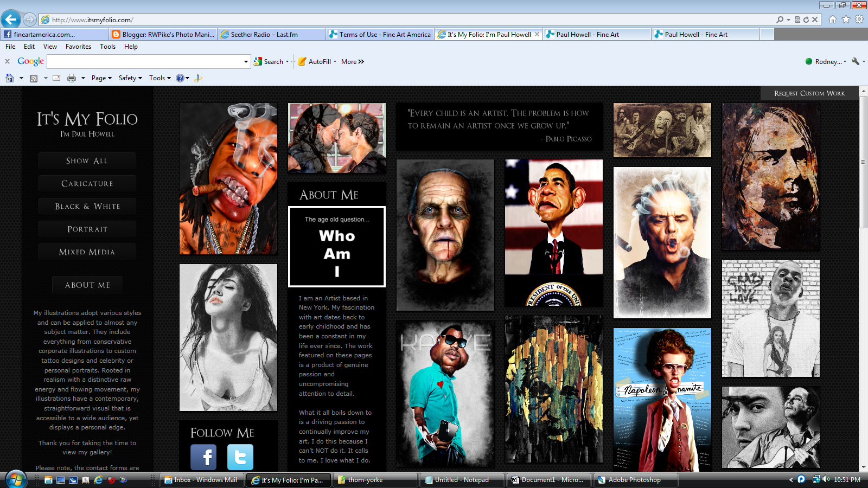
Task: Filter gallery by Portrait
Action: [87, 229]
